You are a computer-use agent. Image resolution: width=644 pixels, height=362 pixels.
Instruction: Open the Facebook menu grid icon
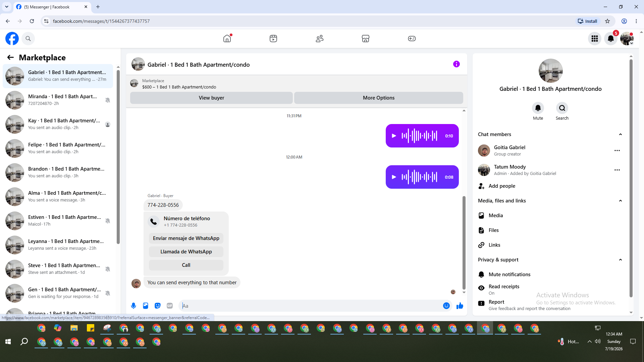click(x=595, y=39)
